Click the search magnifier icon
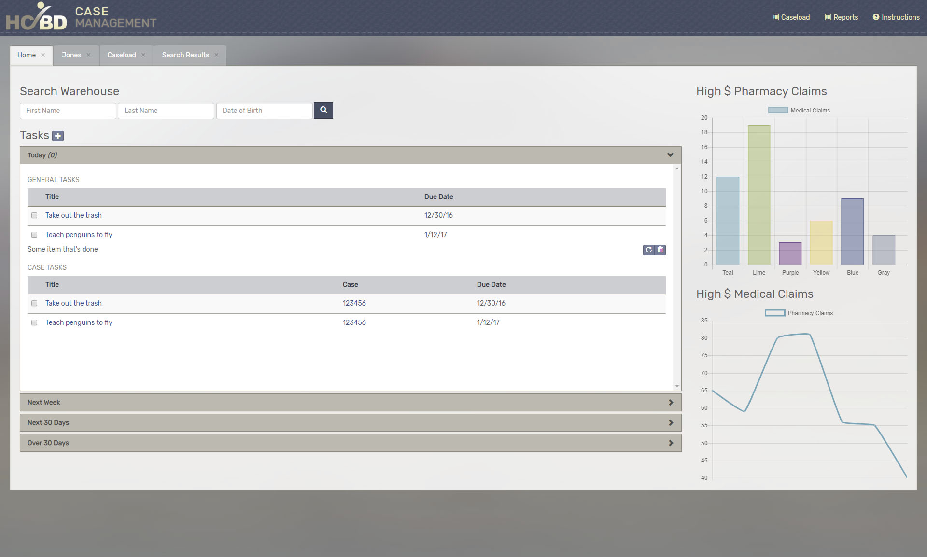 tap(324, 111)
